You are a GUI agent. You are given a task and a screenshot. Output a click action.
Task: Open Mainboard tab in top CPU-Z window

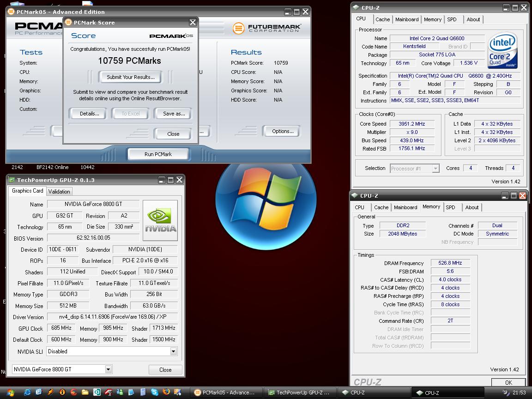pyautogui.click(x=407, y=19)
